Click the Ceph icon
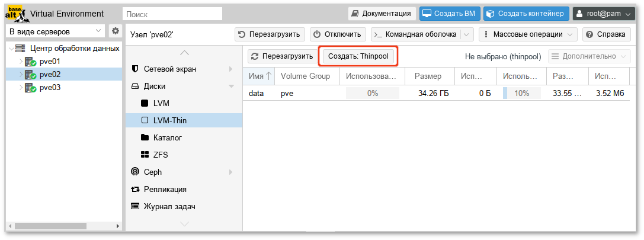Screen dimensions: 644x240 pyautogui.click(x=134, y=172)
